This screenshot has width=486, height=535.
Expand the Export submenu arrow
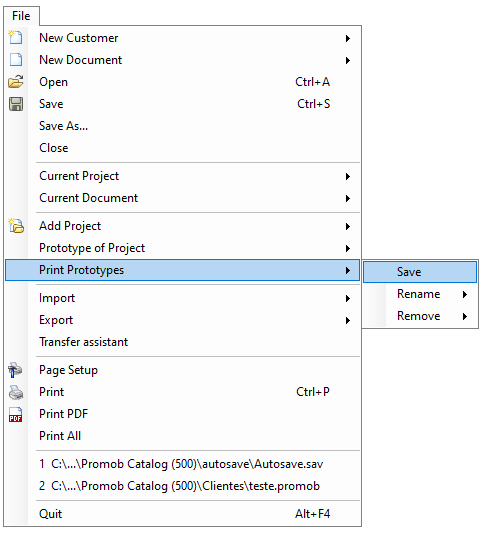click(347, 320)
